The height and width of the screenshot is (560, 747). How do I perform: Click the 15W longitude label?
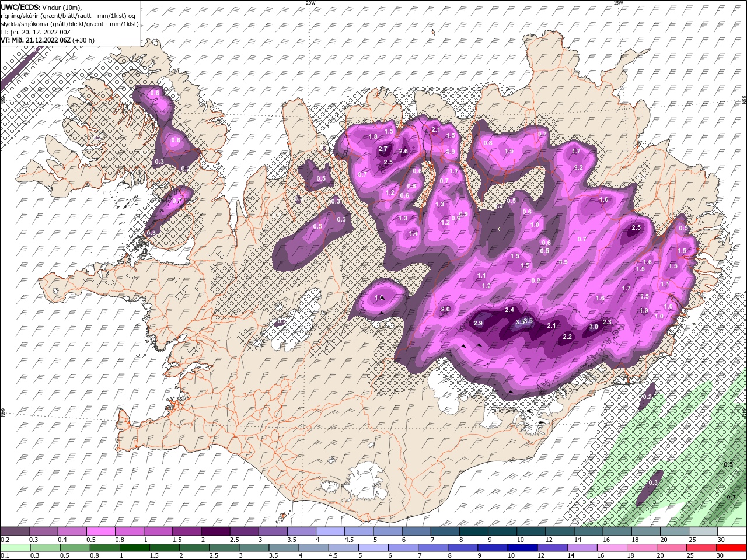click(x=617, y=3)
